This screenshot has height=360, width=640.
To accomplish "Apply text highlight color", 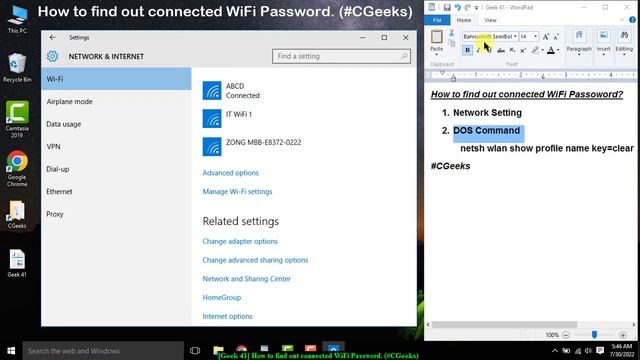I will pos(535,50).
